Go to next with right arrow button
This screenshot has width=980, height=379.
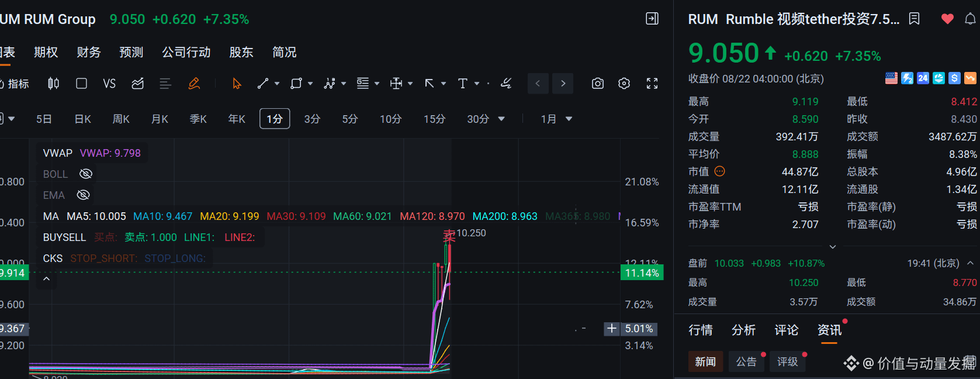point(563,84)
